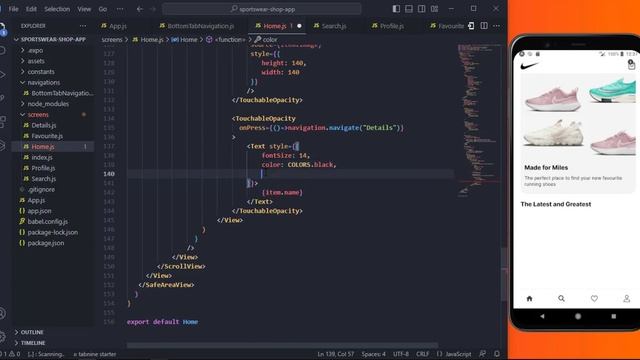Click the horizontal editor scrollbar
This screenshot has height=360, width=640.
click(x=282, y=345)
